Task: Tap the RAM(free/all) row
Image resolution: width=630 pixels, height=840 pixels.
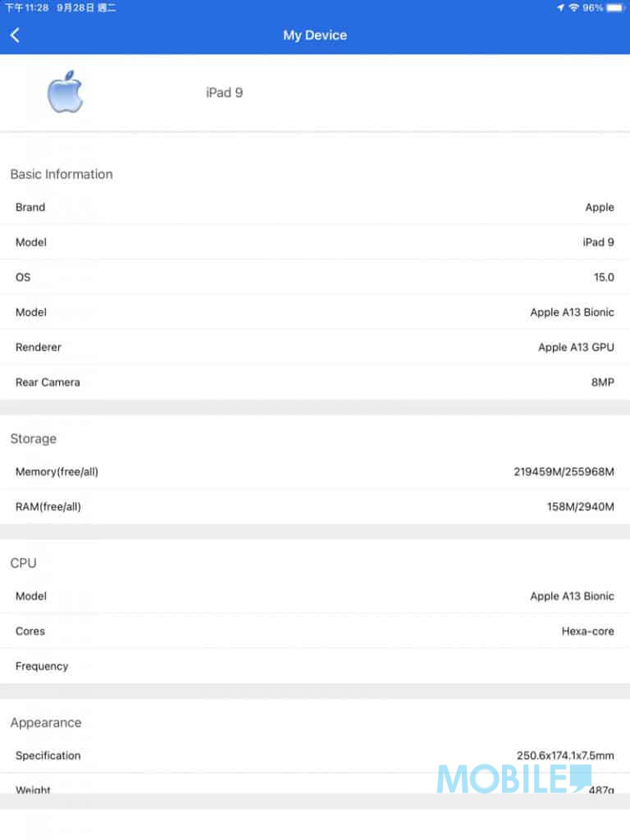Action: click(x=315, y=507)
